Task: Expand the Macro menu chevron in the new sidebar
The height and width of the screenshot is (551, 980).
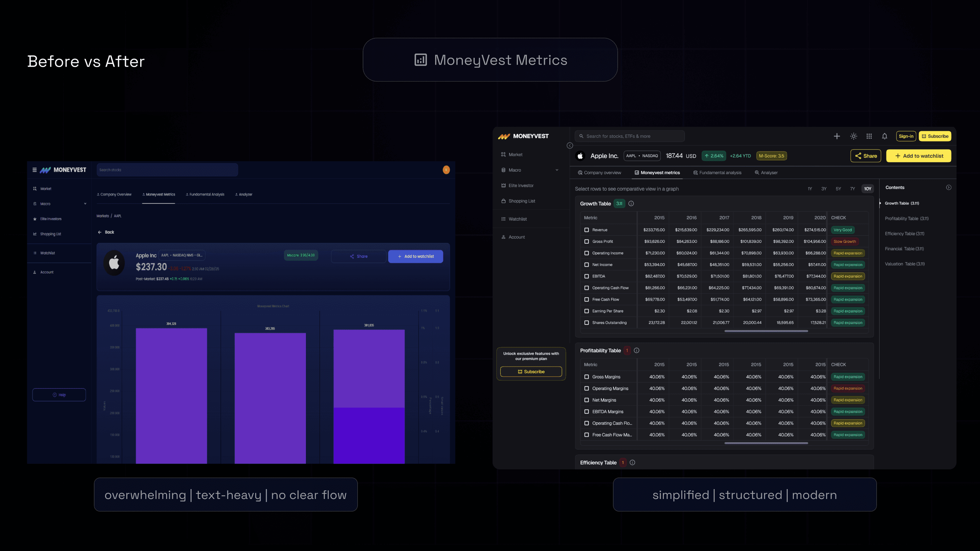Action: (557, 170)
